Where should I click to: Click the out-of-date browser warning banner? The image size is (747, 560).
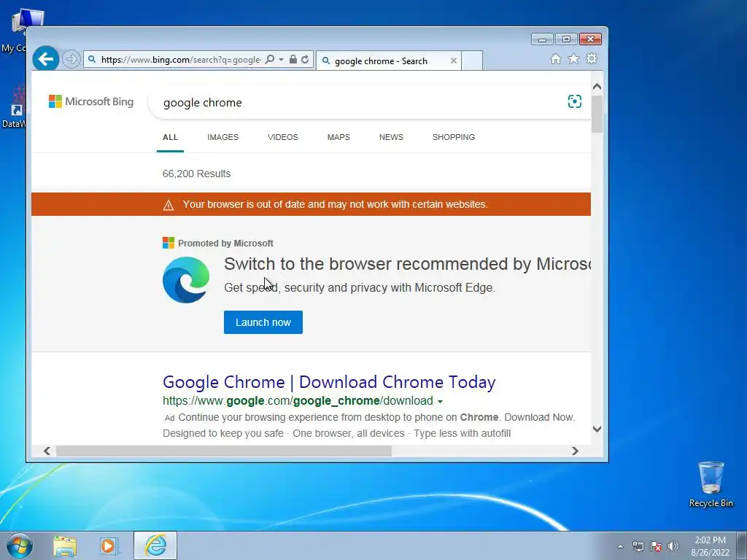coord(311,204)
